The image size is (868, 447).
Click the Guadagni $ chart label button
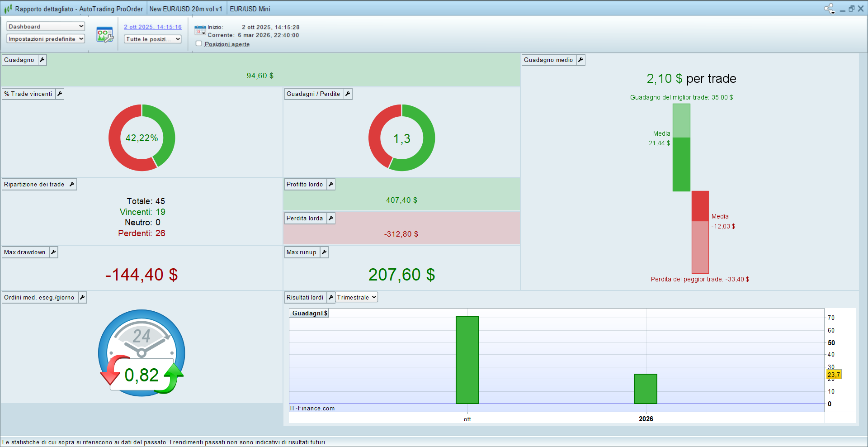click(x=309, y=313)
